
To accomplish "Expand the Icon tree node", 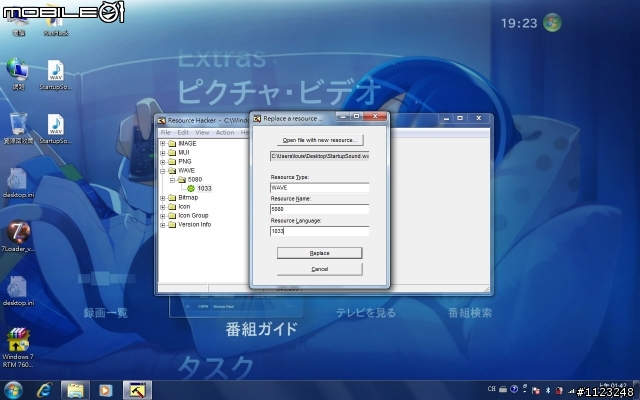I will pyautogui.click(x=162, y=207).
